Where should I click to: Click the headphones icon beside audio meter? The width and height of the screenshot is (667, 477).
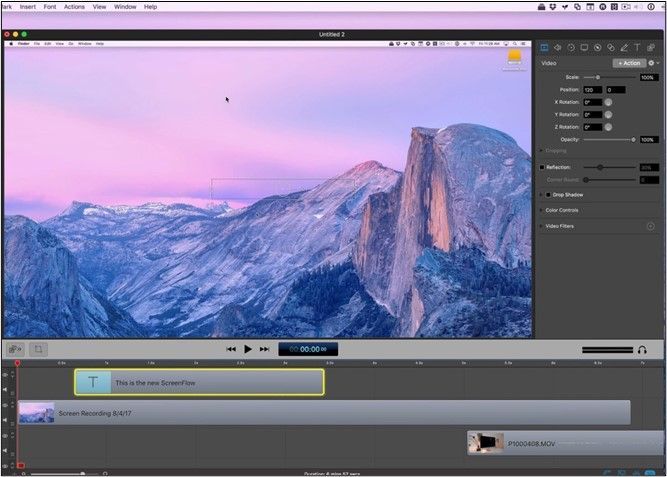pos(641,349)
